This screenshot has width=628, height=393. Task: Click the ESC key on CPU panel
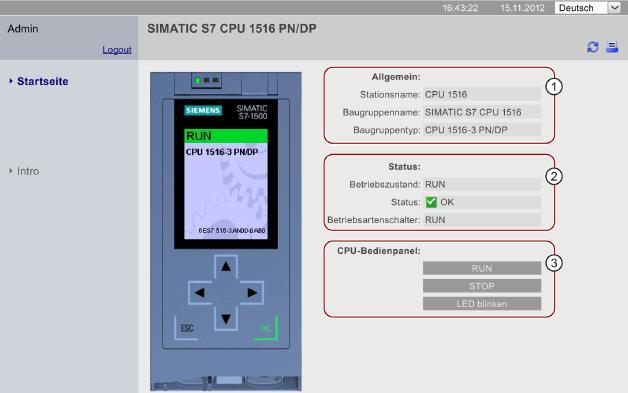pyautogui.click(x=187, y=329)
